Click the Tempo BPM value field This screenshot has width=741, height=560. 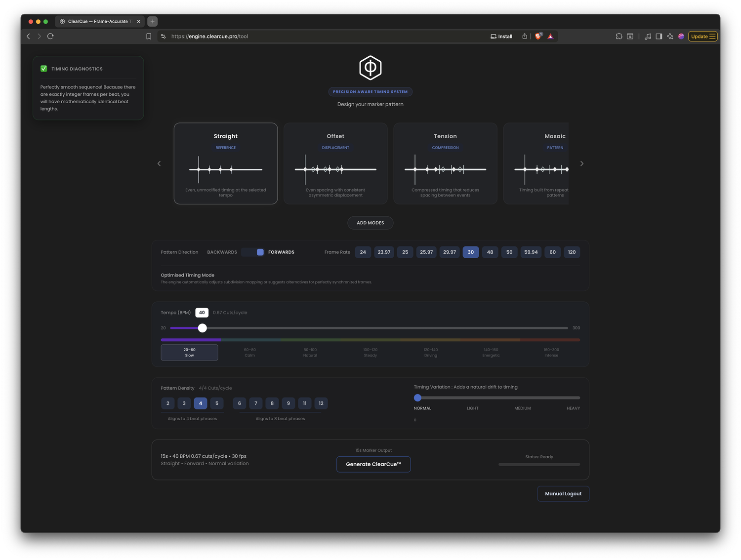point(202,313)
